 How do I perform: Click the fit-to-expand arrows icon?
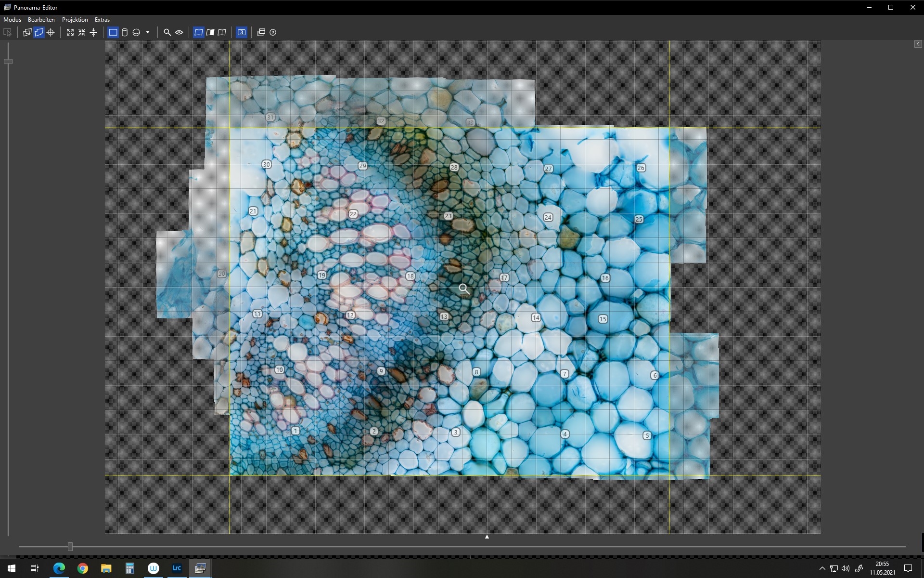(70, 32)
